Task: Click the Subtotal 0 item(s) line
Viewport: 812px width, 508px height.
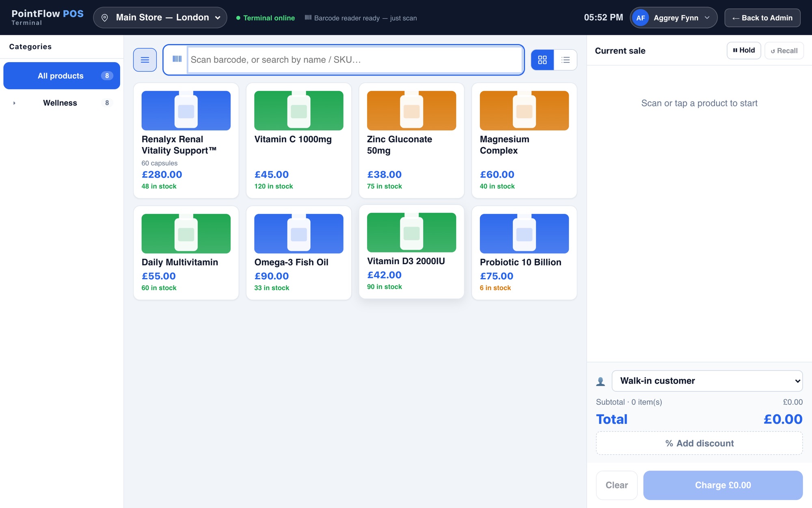Action: (x=629, y=402)
